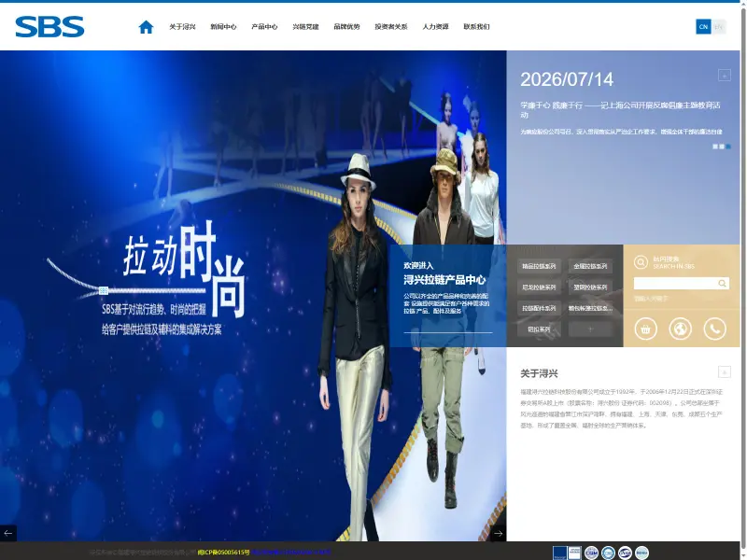
Task: Click the SBS logo
Action: [x=49, y=27]
